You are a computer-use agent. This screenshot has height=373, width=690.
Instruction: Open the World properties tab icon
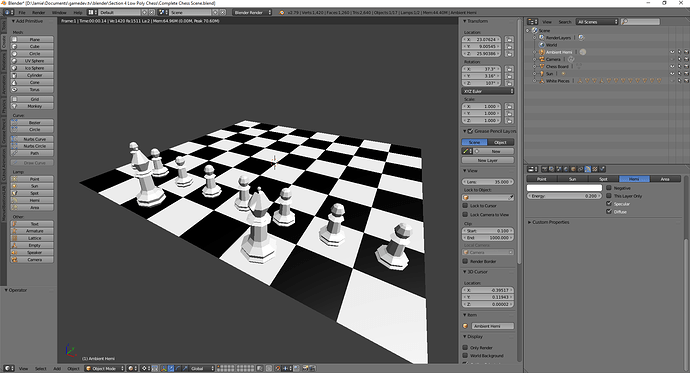coord(566,169)
